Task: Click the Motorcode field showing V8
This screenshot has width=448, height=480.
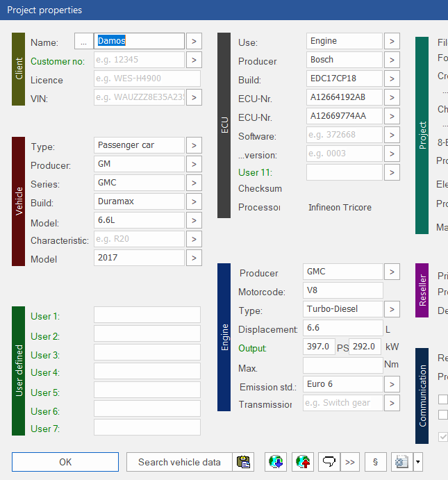Action: click(343, 290)
